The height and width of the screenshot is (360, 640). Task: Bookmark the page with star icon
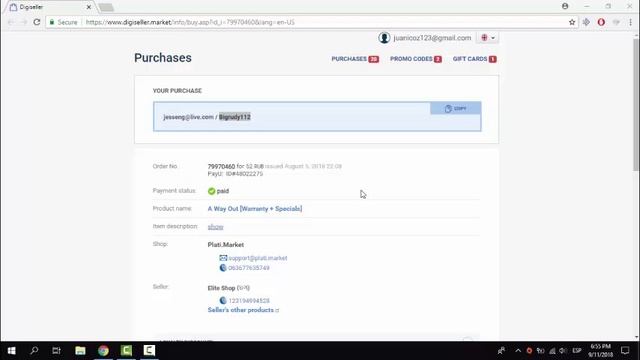[x=572, y=22]
